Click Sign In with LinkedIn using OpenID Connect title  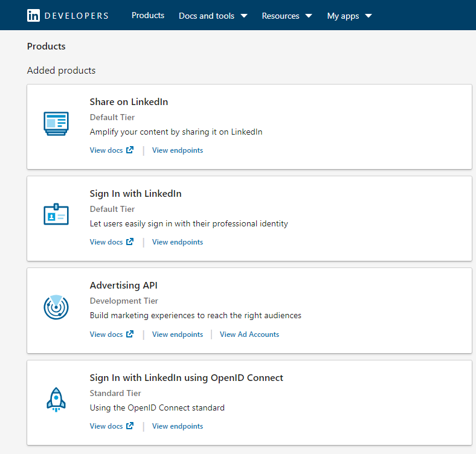click(x=187, y=378)
